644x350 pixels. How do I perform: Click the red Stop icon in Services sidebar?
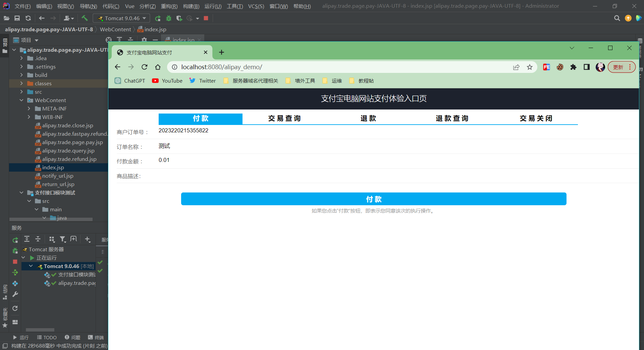pyautogui.click(x=15, y=262)
